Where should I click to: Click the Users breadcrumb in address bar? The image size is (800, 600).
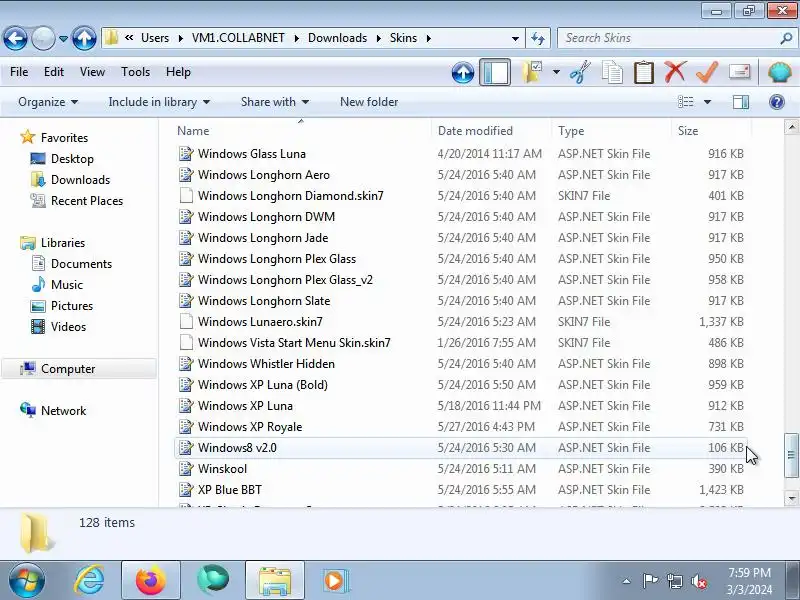[155, 38]
